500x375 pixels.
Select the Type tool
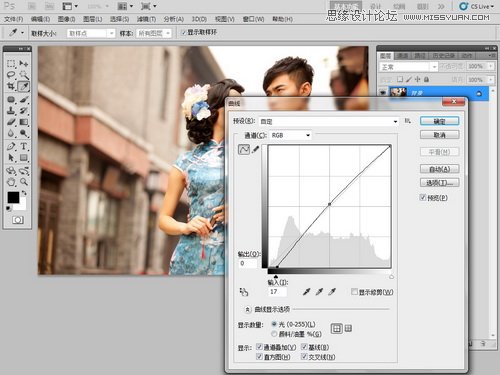point(24,146)
